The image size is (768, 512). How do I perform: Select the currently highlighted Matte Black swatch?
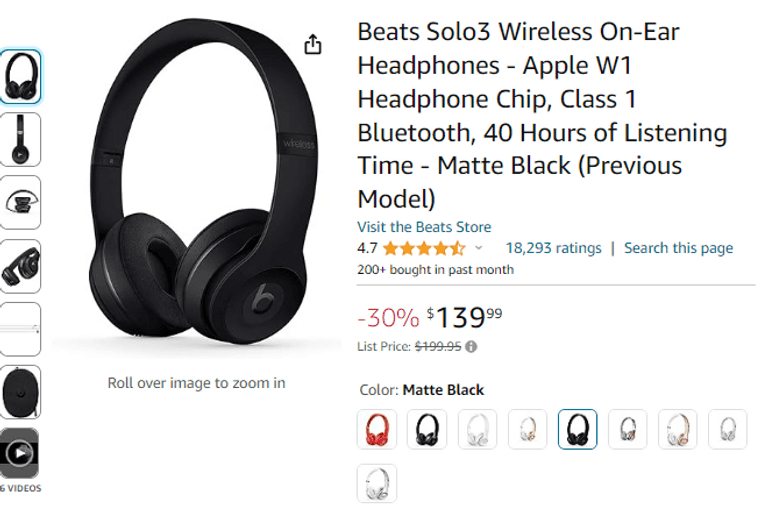(577, 430)
